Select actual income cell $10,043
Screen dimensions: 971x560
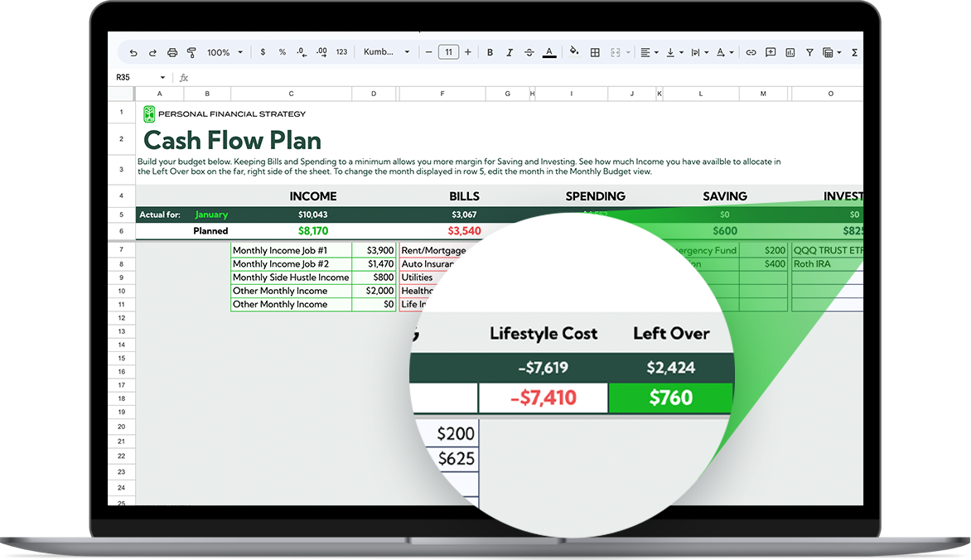pos(312,215)
